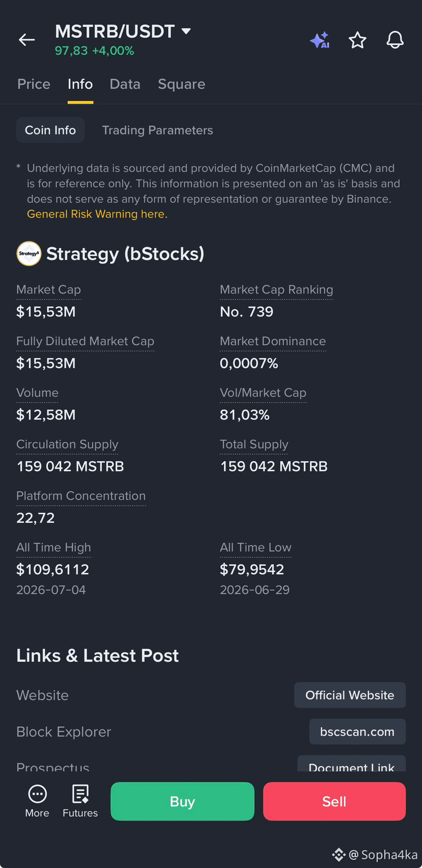Open the Official Website button

[x=350, y=695]
